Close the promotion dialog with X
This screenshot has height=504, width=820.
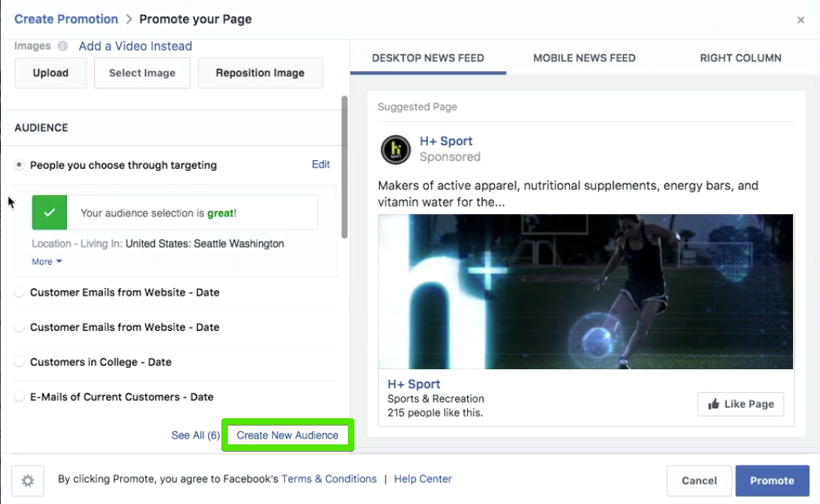point(800,20)
